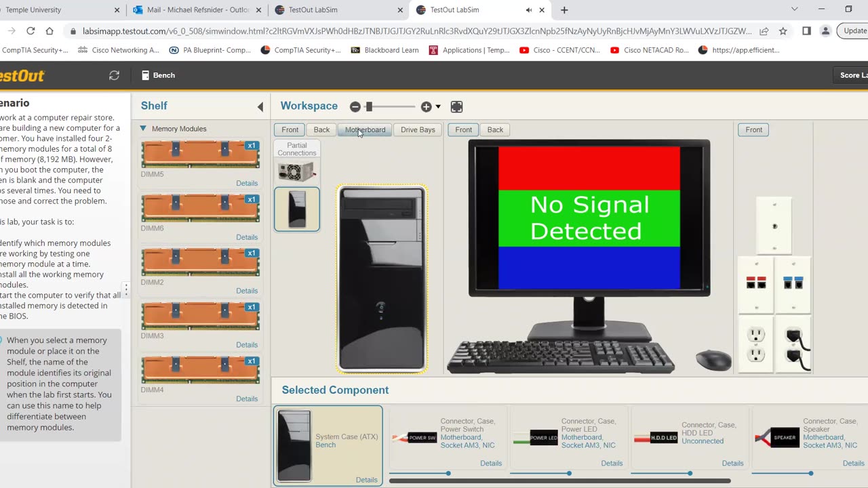The image size is (868, 488).
Task: Click the wall power outlet on the left
Action: click(756, 344)
